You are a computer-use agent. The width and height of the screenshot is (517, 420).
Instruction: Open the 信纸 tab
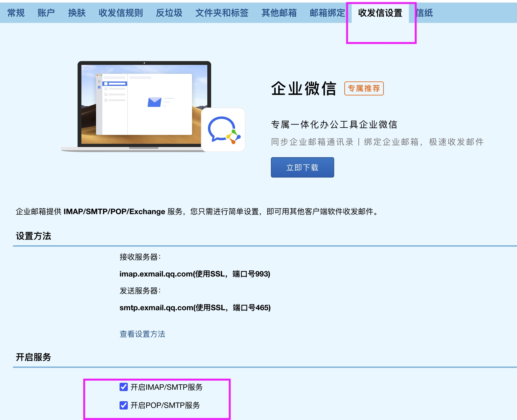(x=424, y=13)
